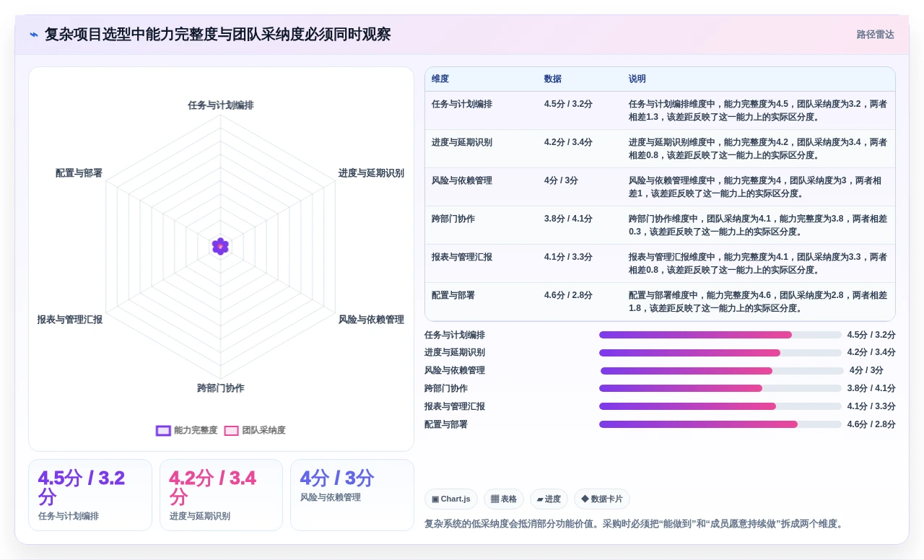Image resolution: width=924 pixels, height=560 pixels.
Task: Click the 报表与管理汇报 progress bar
Action: [x=720, y=406]
